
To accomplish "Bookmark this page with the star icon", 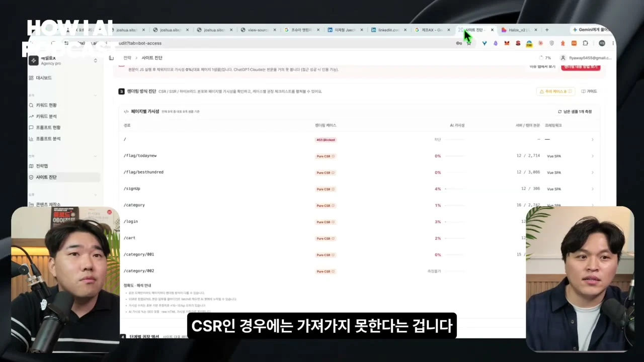I will [469, 43].
